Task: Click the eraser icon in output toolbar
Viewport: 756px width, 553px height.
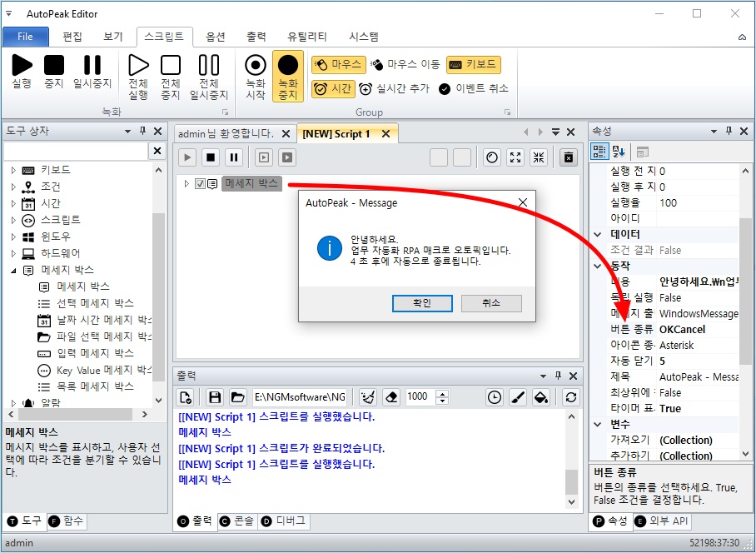Action: coord(391,397)
